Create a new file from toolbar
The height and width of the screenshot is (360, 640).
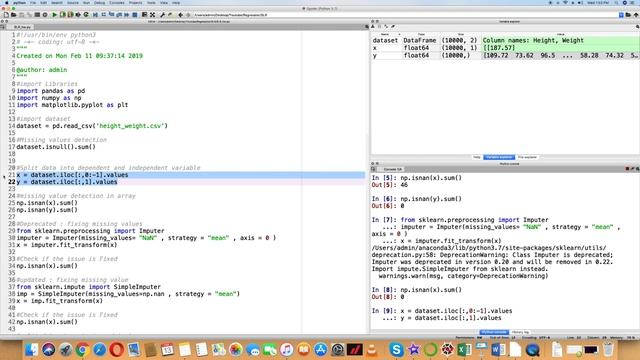[x=7, y=15]
